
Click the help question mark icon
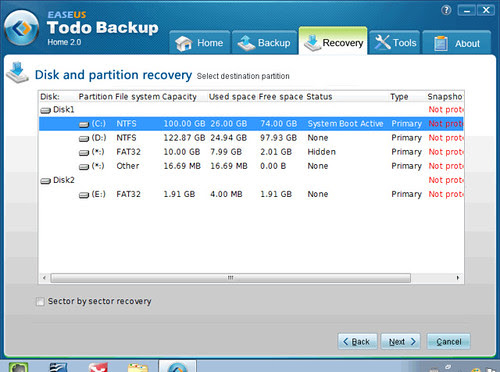(x=446, y=10)
